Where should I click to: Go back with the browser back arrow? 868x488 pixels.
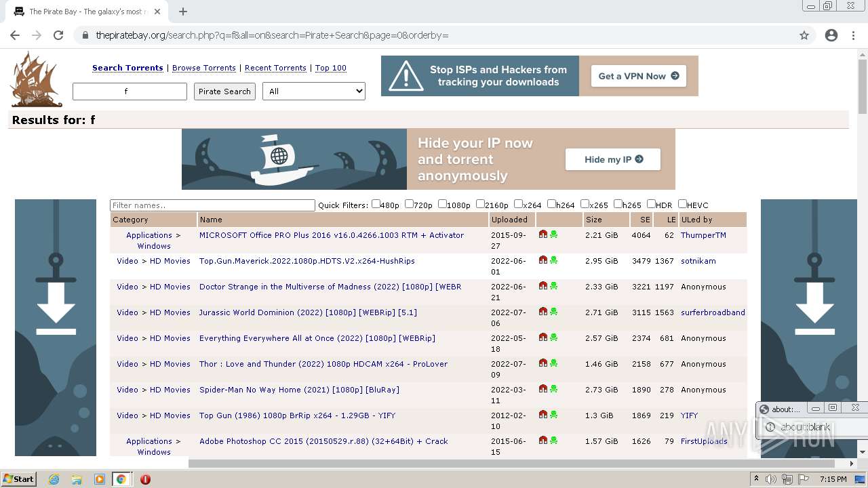click(x=15, y=35)
